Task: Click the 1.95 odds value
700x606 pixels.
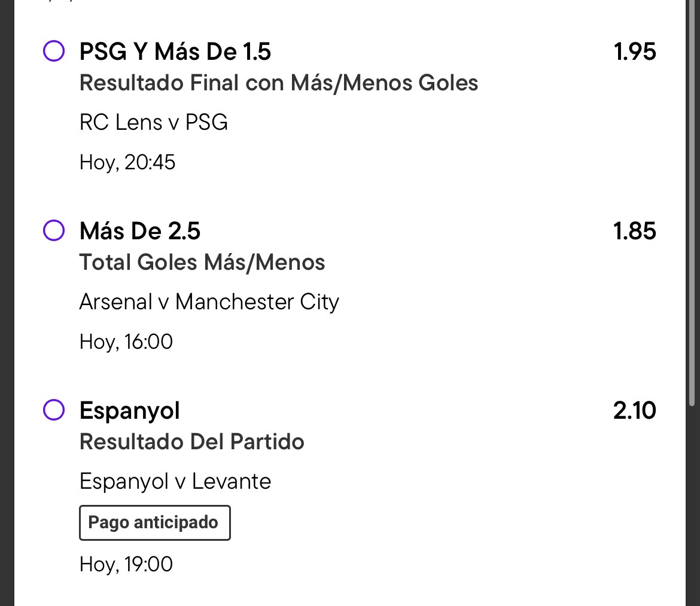Action: point(634,51)
